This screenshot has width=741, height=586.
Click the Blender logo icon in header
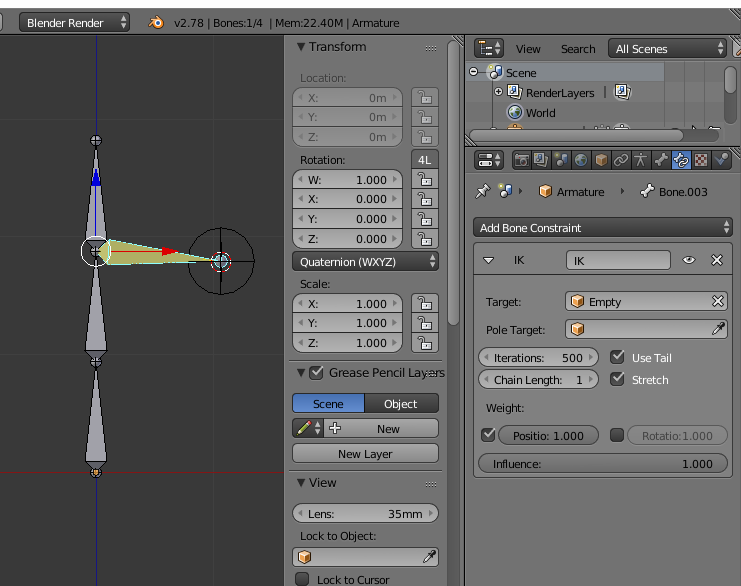point(156,23)
